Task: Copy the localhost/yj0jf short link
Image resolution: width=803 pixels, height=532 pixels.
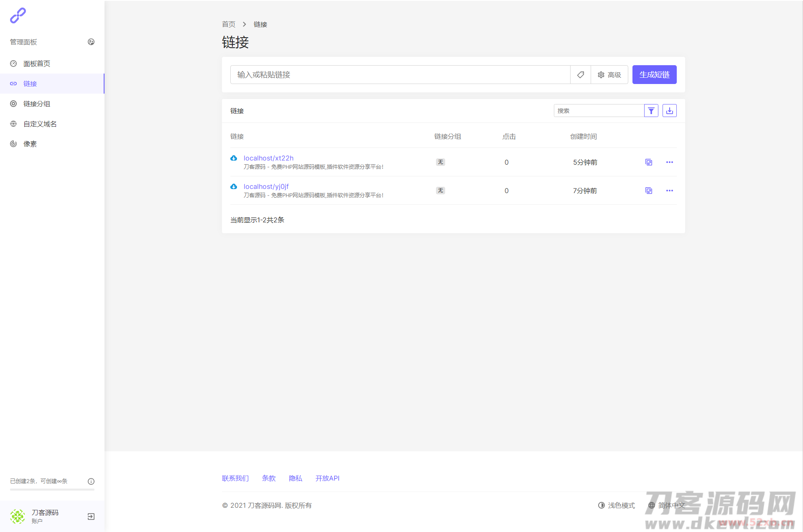Action: (x=648, y=191)
